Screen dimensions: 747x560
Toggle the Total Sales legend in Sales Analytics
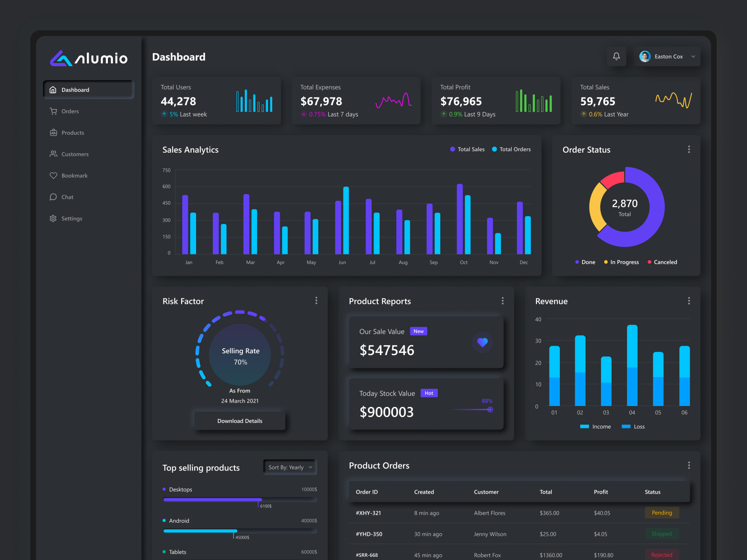[x=467, y=149]
